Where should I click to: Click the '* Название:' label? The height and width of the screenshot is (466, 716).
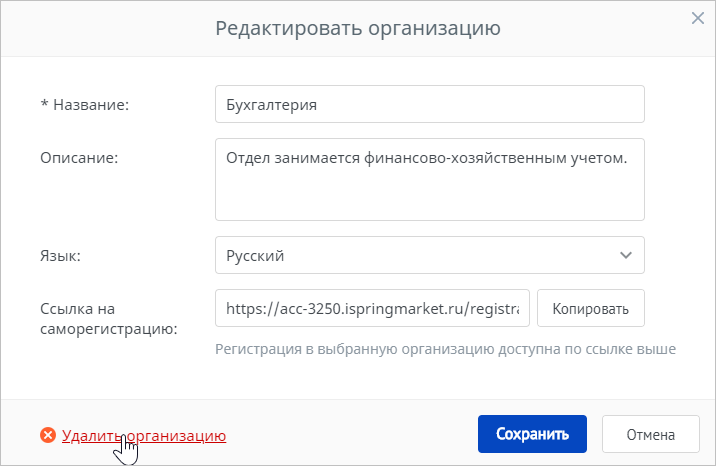tap(84, 105)
